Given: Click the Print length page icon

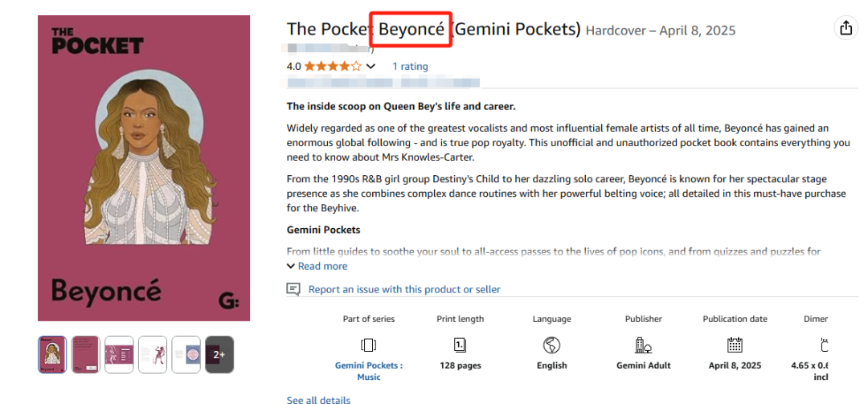Looking at the screenshot, I should point(460,345).
